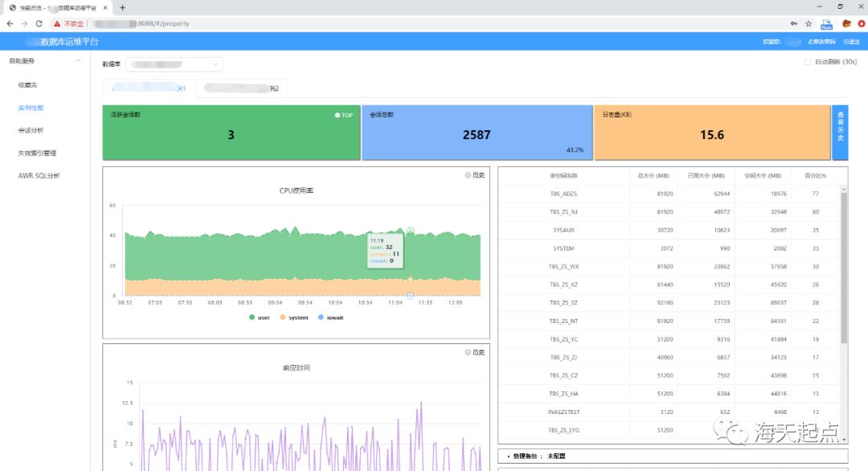
Task: Enable the 自动刷新 (30s) checkbox
Action: (807, 62)
